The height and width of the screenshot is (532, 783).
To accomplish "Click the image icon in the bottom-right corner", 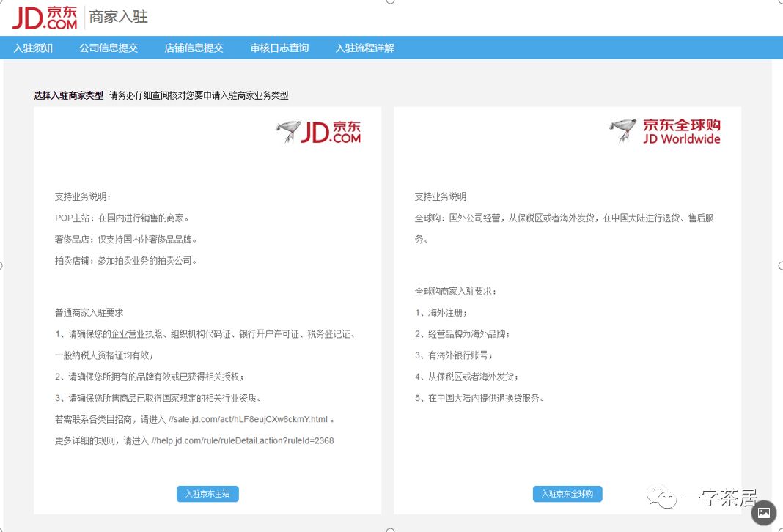I will [x=763, y=512].
